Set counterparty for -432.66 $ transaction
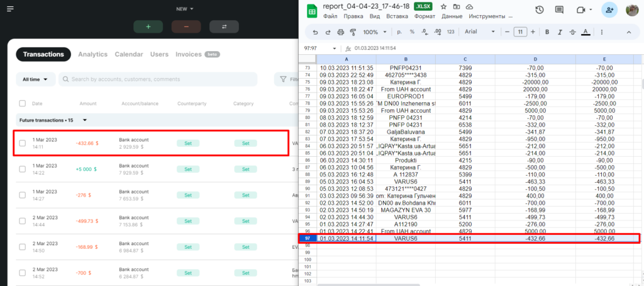 pyautogui.click(x=188, y=143)
